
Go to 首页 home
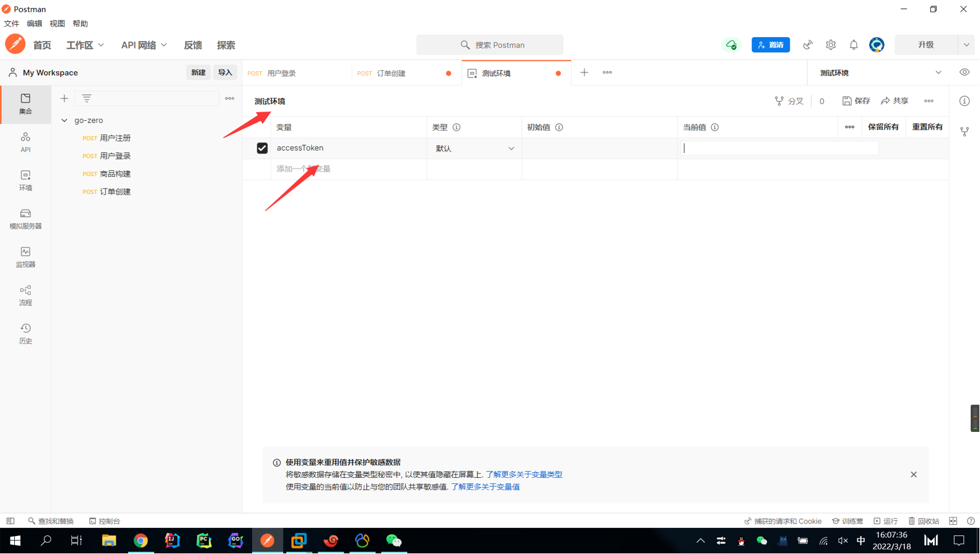point(42,45)
